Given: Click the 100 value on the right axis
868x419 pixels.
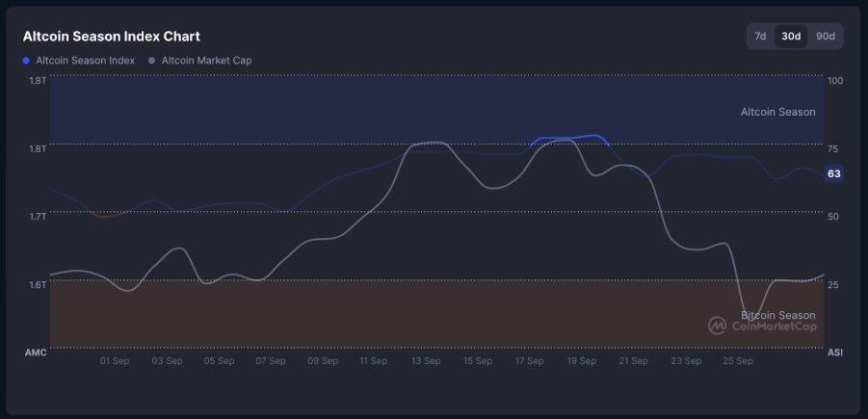Looking at the screenshot, I should [835, 81].
